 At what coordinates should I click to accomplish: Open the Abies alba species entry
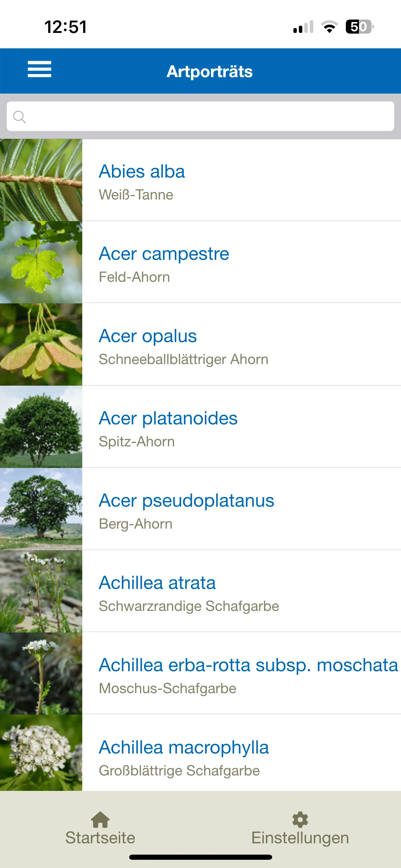coord(142,171)
